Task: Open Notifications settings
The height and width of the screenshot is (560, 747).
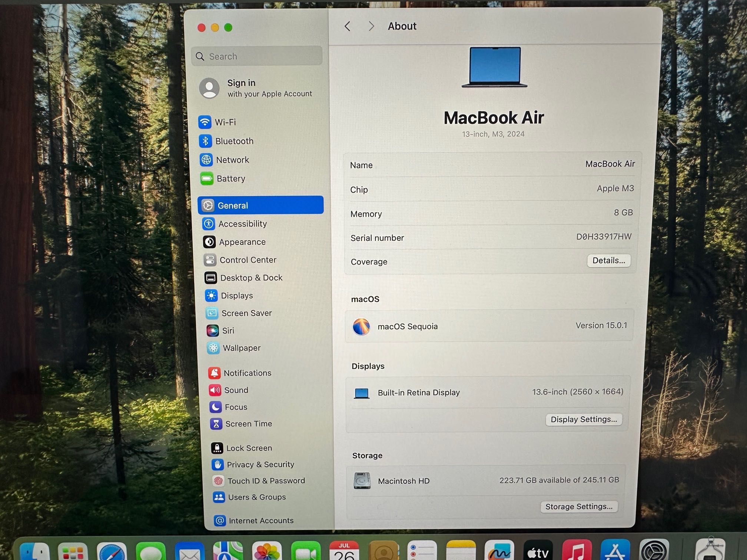Action: (240, 373)
